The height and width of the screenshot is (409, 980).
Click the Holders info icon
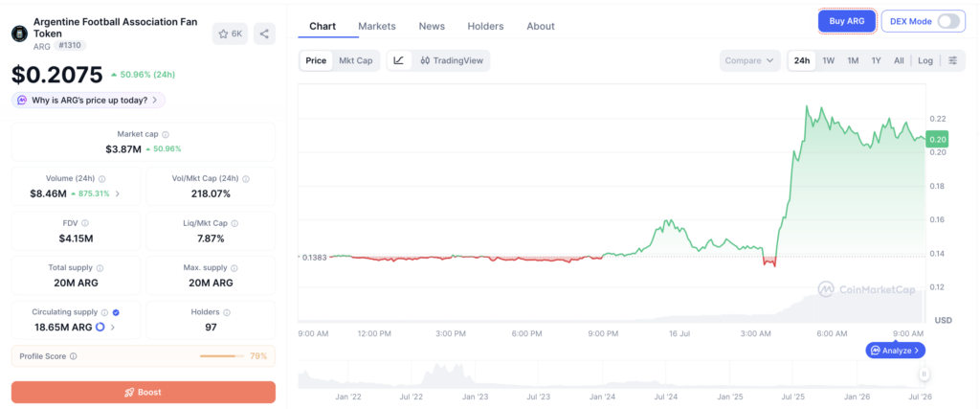point(227,312)
